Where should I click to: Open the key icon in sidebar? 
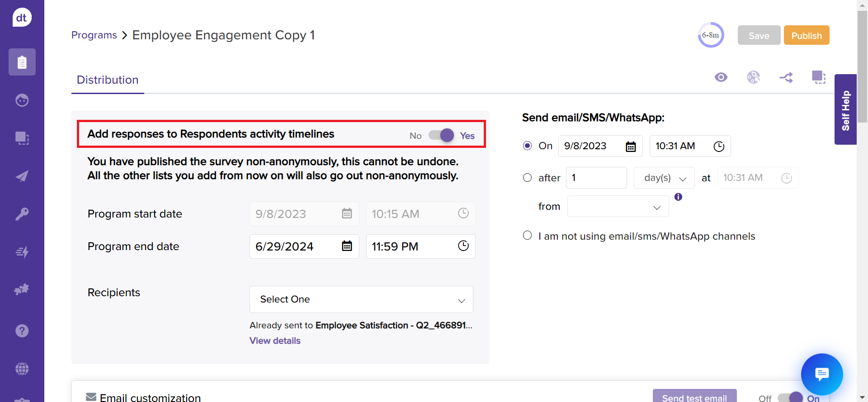(x=22, y=214)
